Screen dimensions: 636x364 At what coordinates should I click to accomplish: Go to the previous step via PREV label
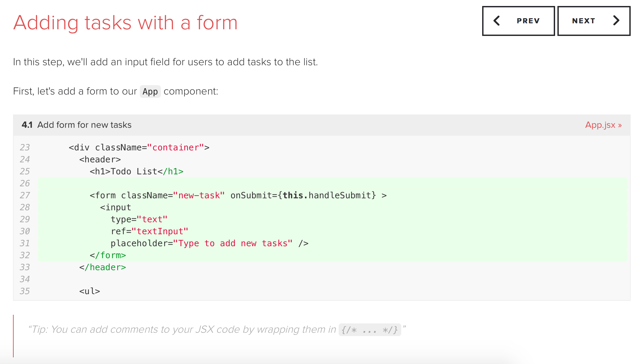pyautogui.click(x=528, y=21)
